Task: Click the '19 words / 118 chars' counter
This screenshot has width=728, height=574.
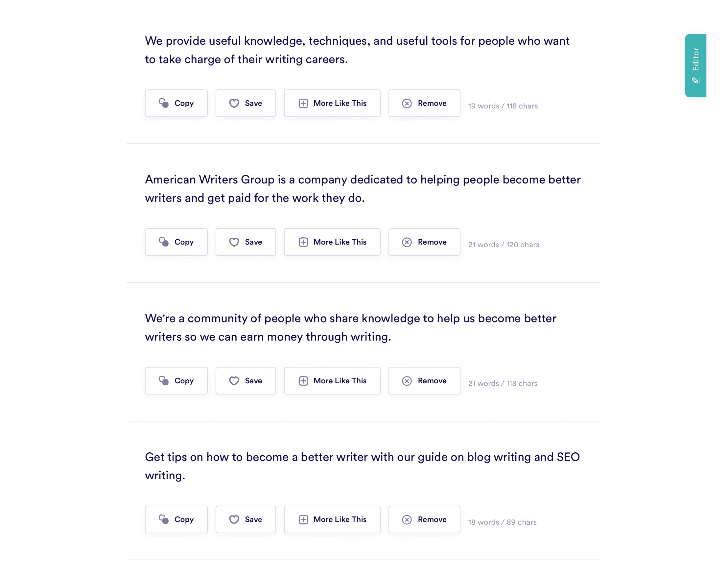Action: pos(503,106)
